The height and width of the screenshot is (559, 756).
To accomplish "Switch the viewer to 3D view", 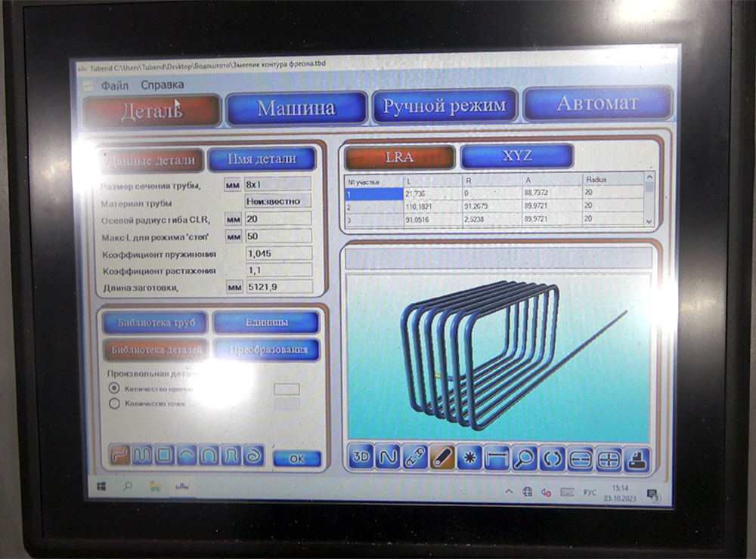I will (361, 457).
